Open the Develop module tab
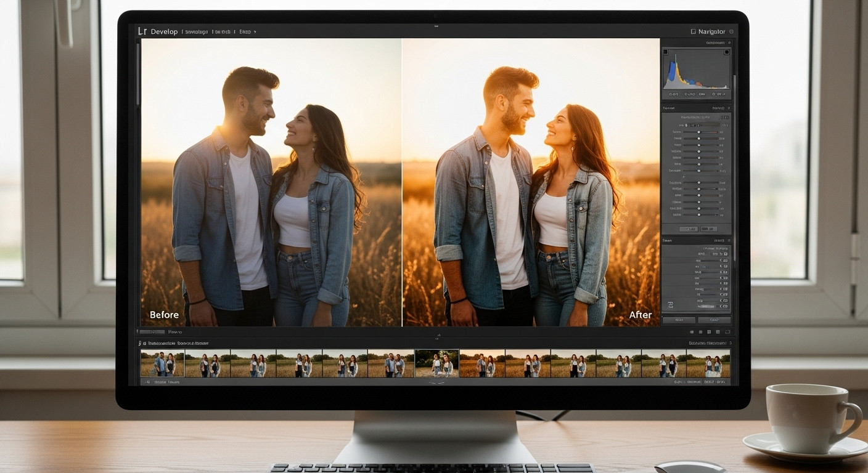Viewport: 868px width, 473px height. click(164, 31)
